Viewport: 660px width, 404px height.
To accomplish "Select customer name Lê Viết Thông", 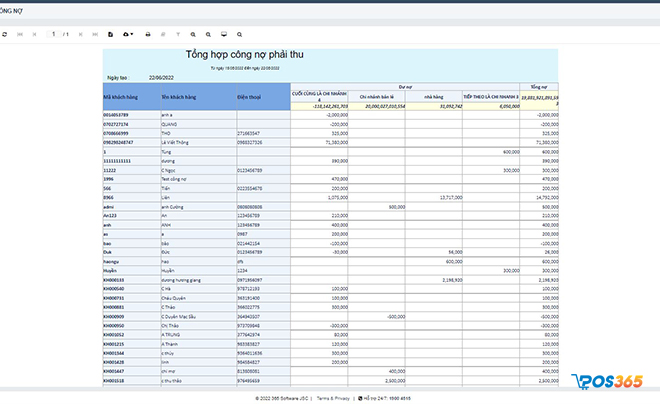I will click(x=175, y=142).
